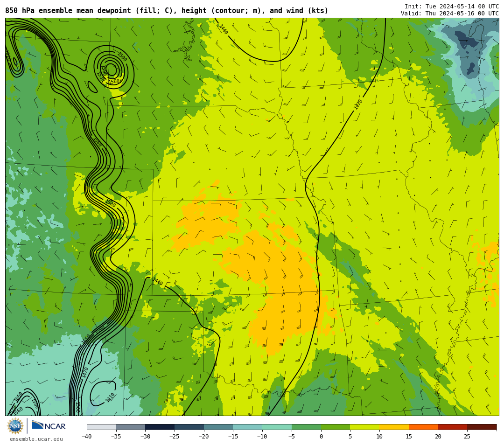
Task: Pick the -5 to 0 medium green colorbar swatch
Action: (306, 427)
